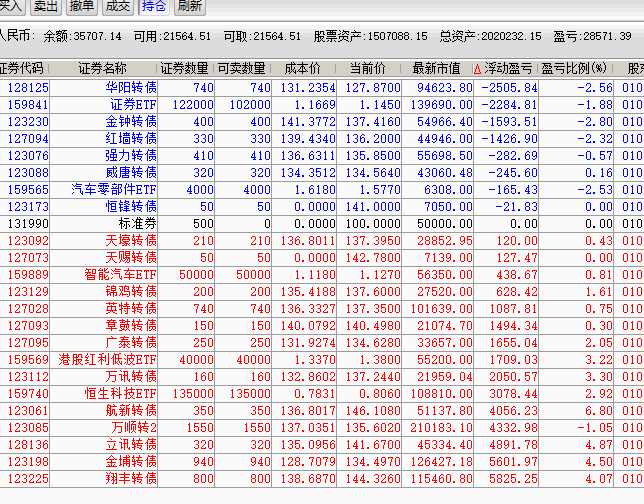Click the 卖出 sell button
The image size is (644, 504).
(x=46, y=6)
